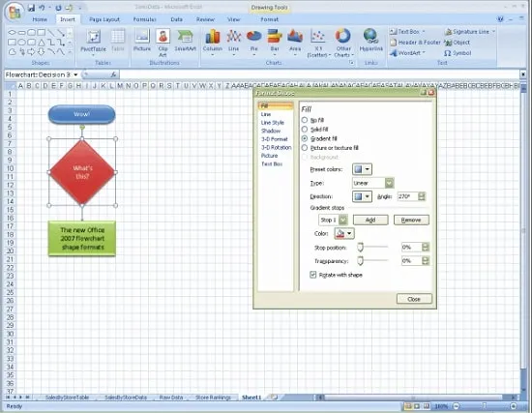Select the red diamond decision shape
The image size is (532, 413).
pos(82,172)
